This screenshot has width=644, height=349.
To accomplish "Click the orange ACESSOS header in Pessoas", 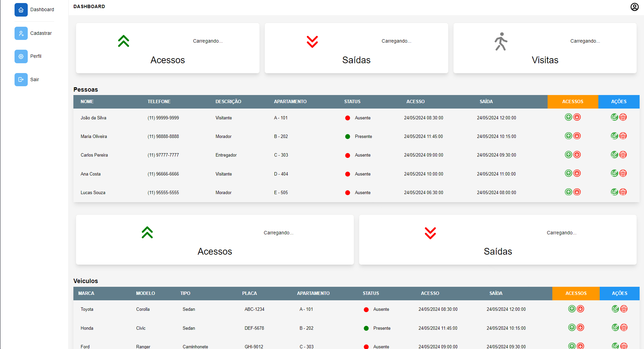I will pos(573,102).
